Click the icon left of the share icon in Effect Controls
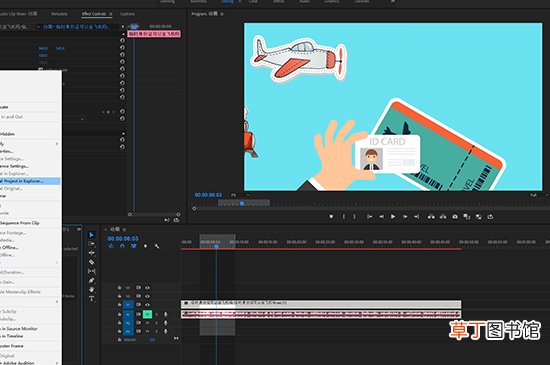Viewport: 550px width, 365px height. pos(167,220)
